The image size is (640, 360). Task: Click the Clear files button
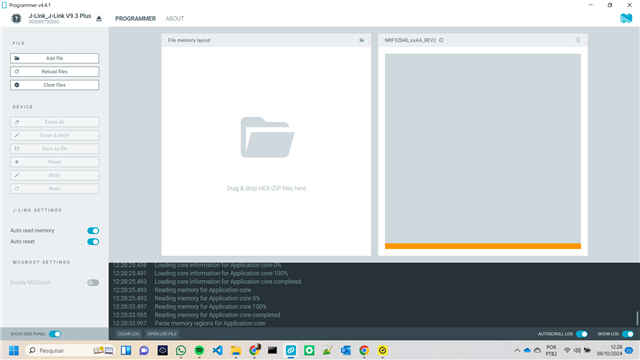(55, 85)
